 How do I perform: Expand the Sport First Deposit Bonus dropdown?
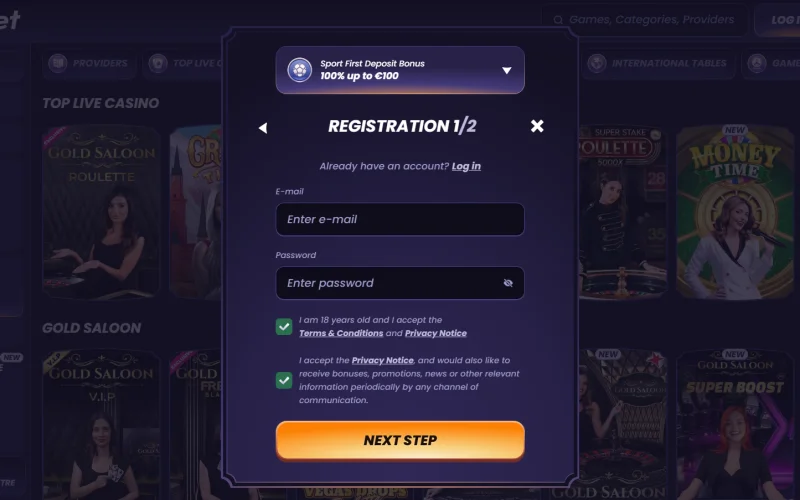[x=400, y=70]
